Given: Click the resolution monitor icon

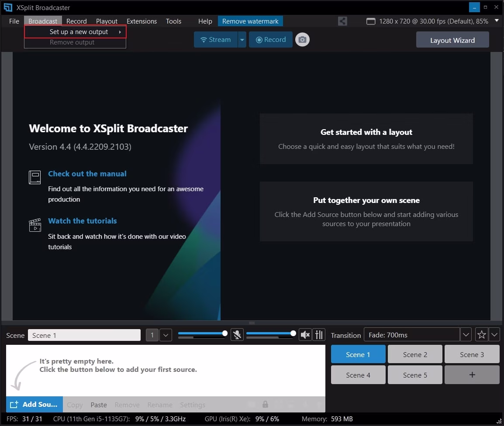Looking at the screenshot, I should pos(371,21).
